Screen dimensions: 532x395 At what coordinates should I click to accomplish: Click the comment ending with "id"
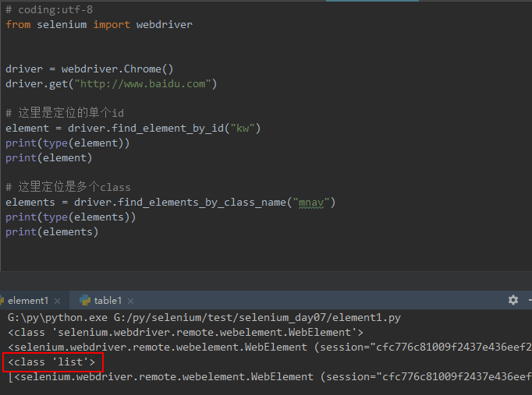point(65,113)
